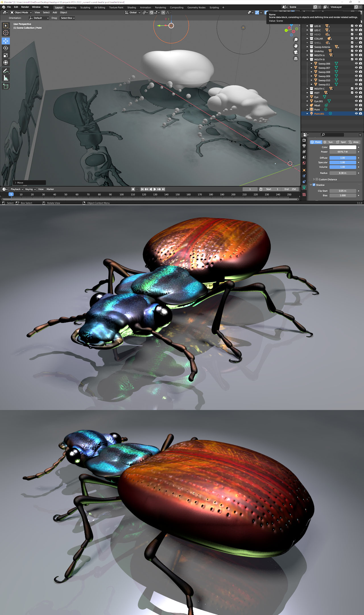Switch to the Sculpting workspace tab
The image size is (364, 615).
click(85, 7)
